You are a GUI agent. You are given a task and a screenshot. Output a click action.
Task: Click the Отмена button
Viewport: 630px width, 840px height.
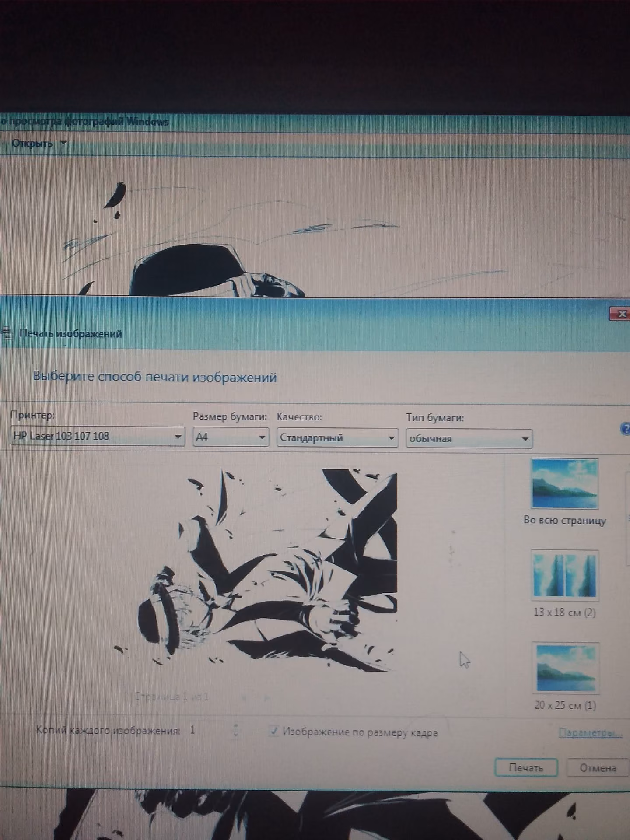(598, 768)
